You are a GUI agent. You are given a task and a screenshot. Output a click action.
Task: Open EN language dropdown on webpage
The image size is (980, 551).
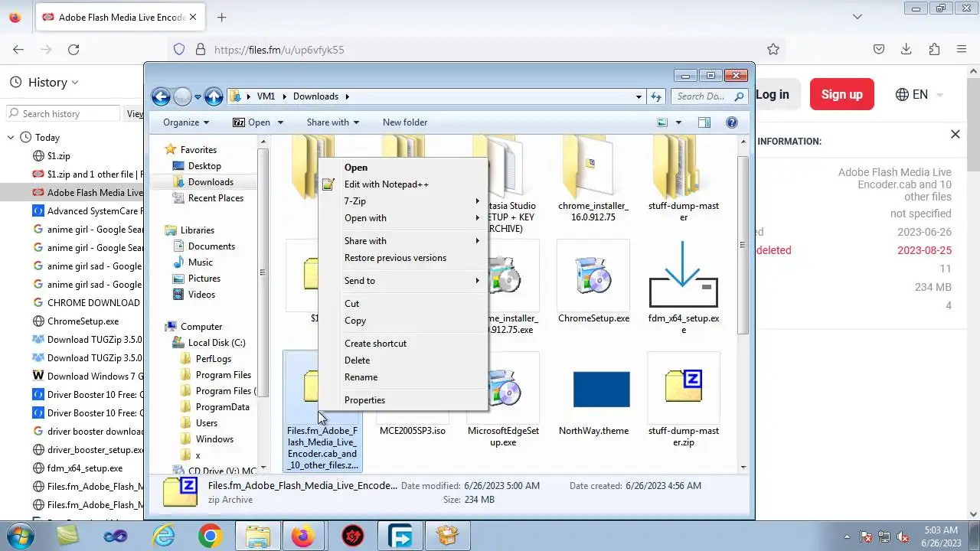919,95
